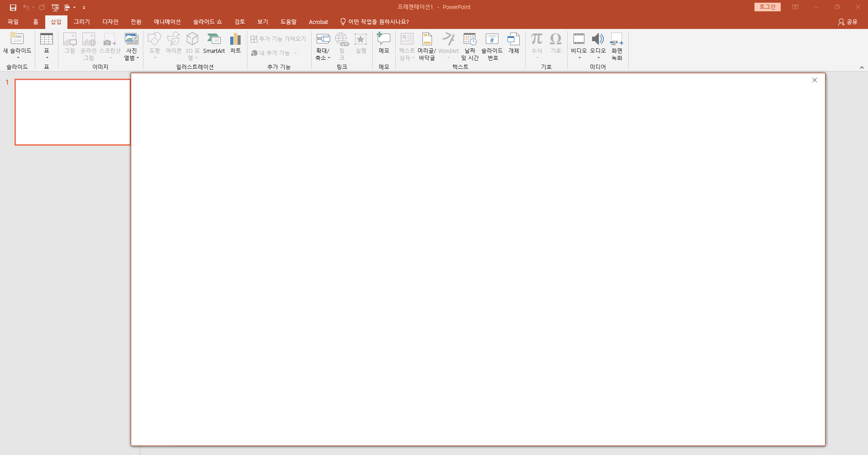Screen dimensions: 868x455
Task: Click the Equation (수식) icon
Action: [x=537, y=39]
